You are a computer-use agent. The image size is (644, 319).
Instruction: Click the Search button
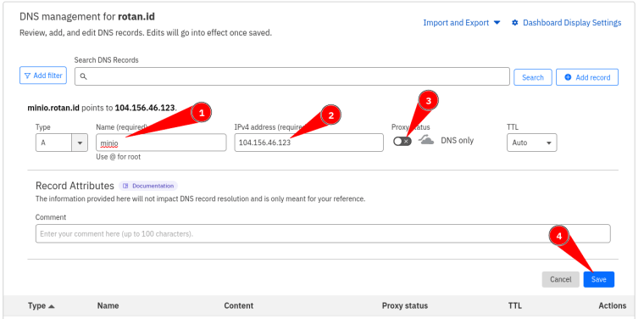[x=533, y=77]
